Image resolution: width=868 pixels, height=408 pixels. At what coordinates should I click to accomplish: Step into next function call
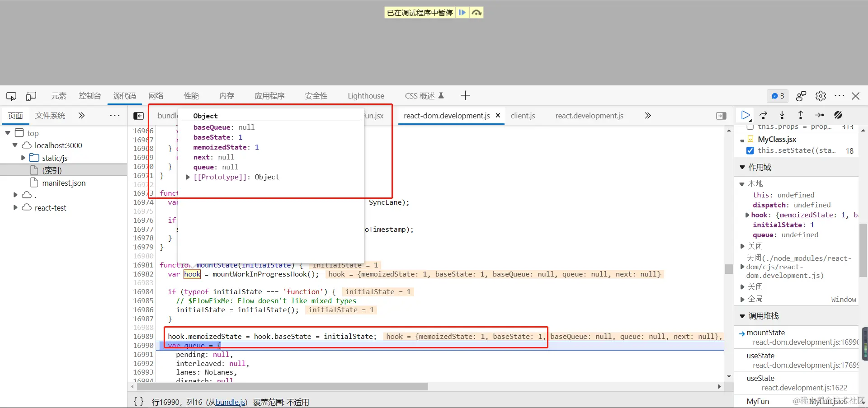(x=782, y=115)
